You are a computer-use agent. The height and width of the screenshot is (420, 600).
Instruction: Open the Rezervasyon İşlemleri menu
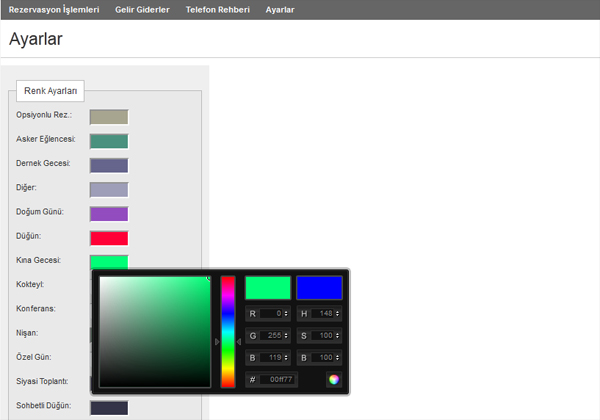click(x=54, y=10)
